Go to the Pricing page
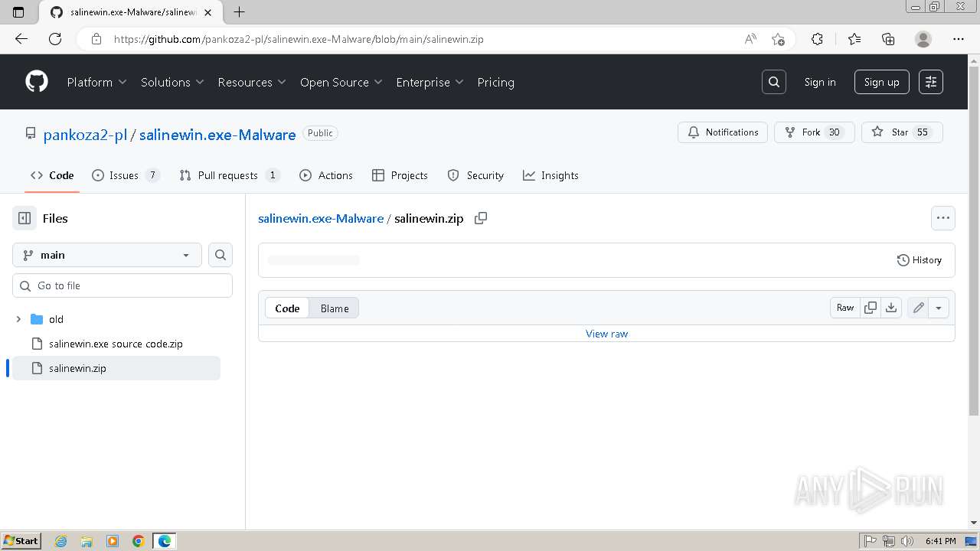The width and height of the screenshot is (980, 551). pos(495,82)
